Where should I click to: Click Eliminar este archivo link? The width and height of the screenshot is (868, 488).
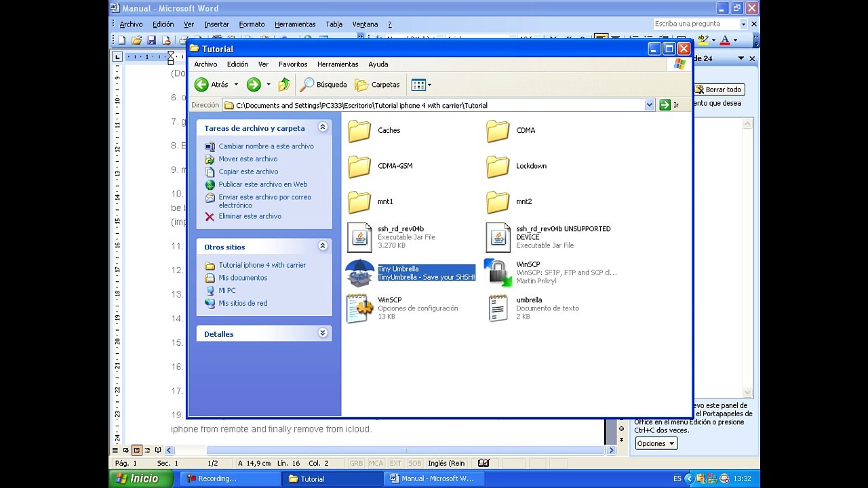click(250, 216)
